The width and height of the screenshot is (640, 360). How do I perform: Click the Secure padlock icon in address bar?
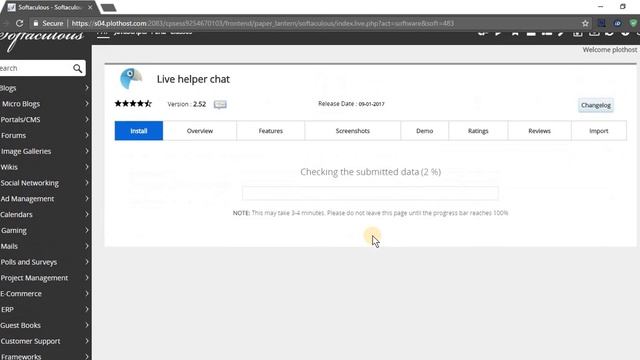[36, 24]
